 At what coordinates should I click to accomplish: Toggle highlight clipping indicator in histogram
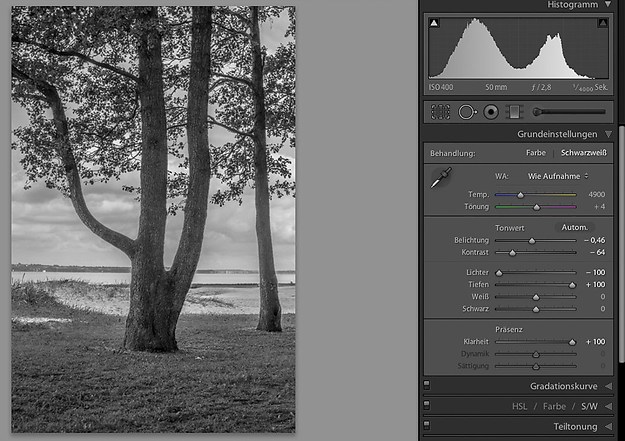point(603,23)
